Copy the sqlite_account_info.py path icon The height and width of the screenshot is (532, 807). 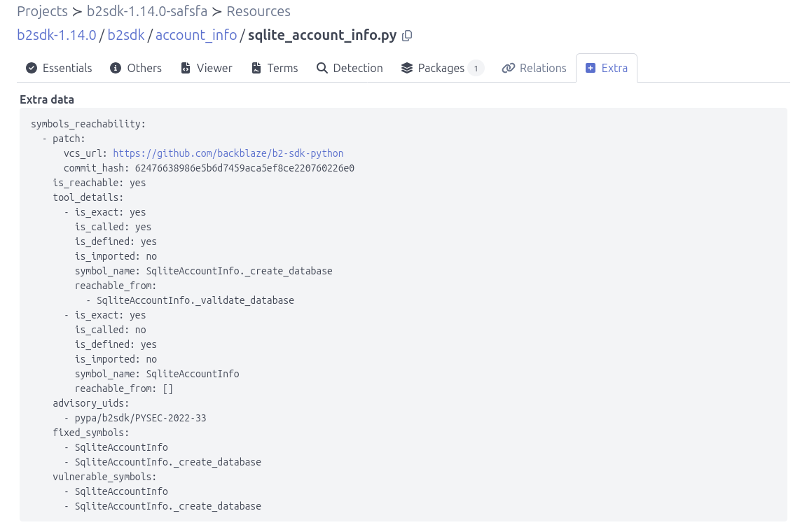407,36
